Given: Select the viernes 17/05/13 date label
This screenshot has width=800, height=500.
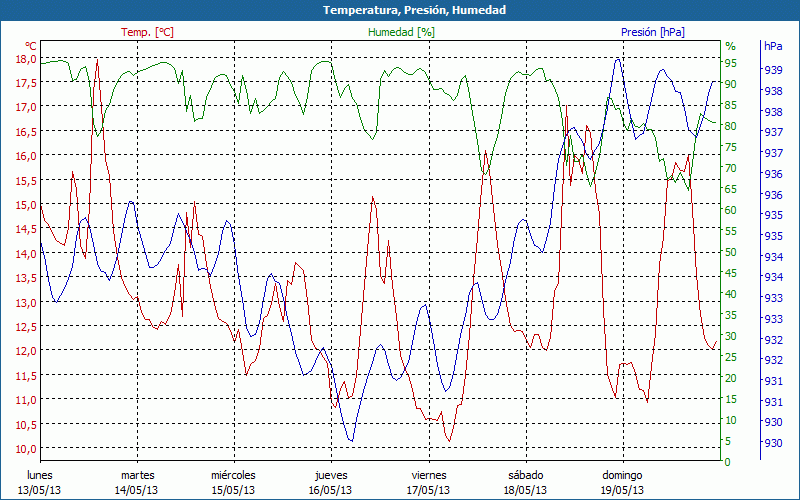Looking at the screenshot, I should 429,482.
